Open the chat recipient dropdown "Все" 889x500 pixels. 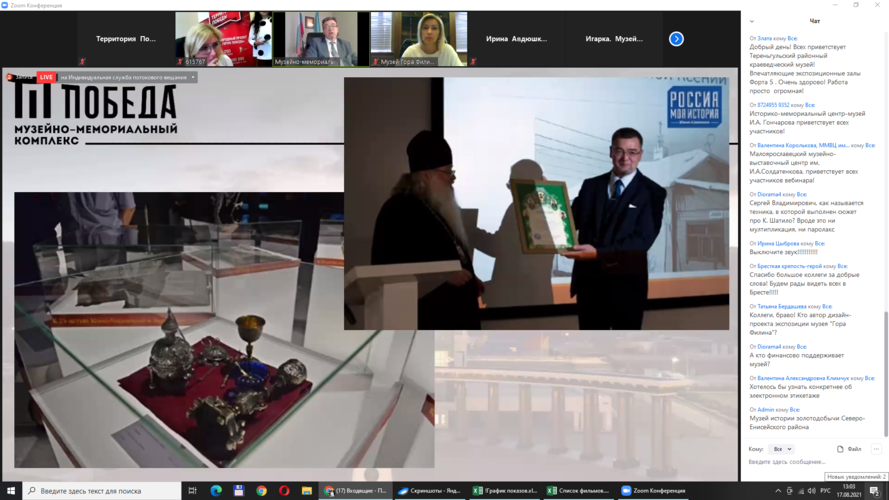coord(780,449)
